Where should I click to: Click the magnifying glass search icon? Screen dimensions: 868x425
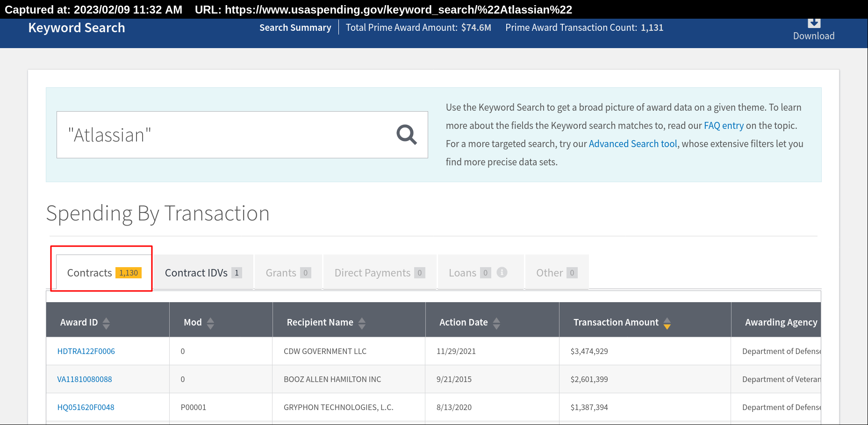click(407, 135)
